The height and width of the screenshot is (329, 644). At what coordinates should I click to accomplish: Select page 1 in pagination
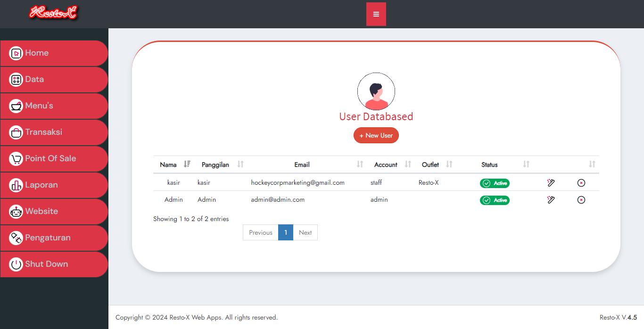click(x=286, y=232)
